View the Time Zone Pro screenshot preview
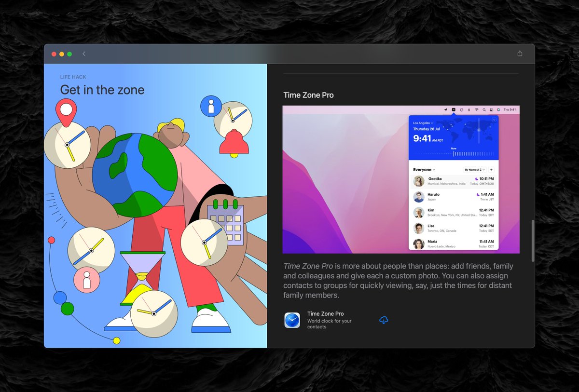Screen dimensions: 579x392 pyautogui.click(x=401, y=179)
